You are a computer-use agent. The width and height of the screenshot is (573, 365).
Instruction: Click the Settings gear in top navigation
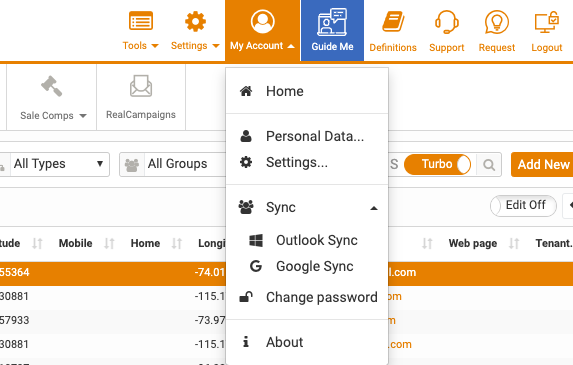click(195, 21)
